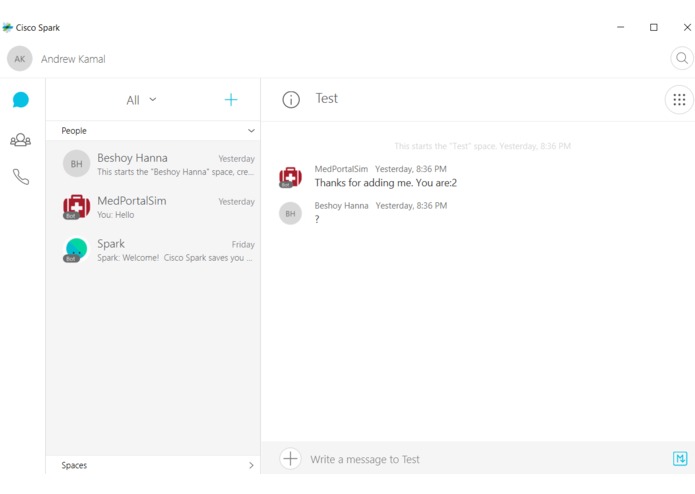Screen dimensions: 695x494
Task: Open the Teams people icon in sidebar
Action: 20,140
